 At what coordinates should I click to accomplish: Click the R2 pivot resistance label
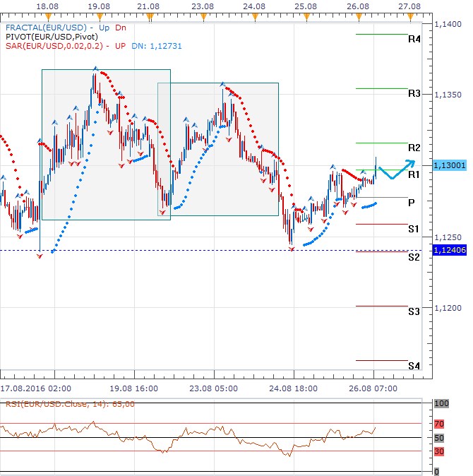click(414, 148)
